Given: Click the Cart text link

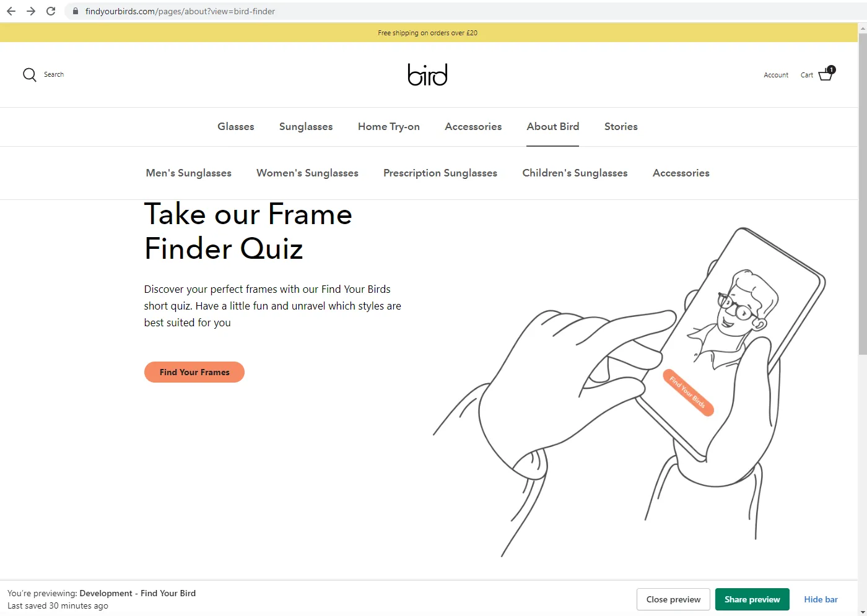Looking at the screenshot, I should tap(807, 75).
